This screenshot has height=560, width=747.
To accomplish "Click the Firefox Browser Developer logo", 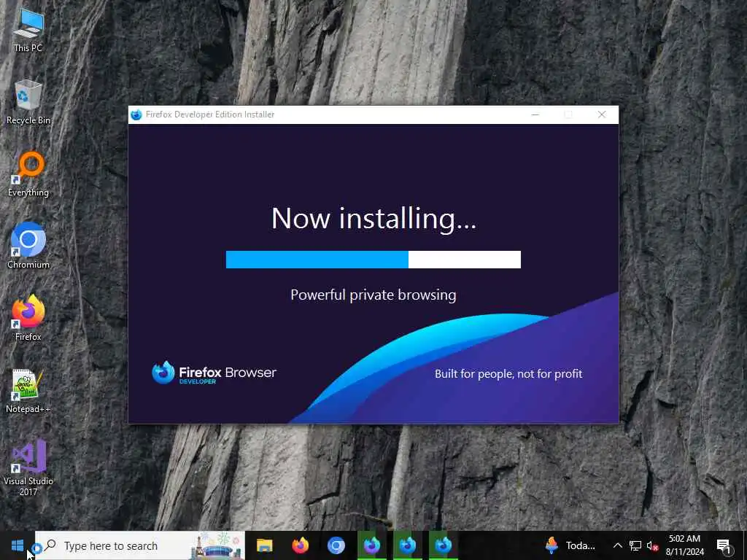I will pos(214,373).
